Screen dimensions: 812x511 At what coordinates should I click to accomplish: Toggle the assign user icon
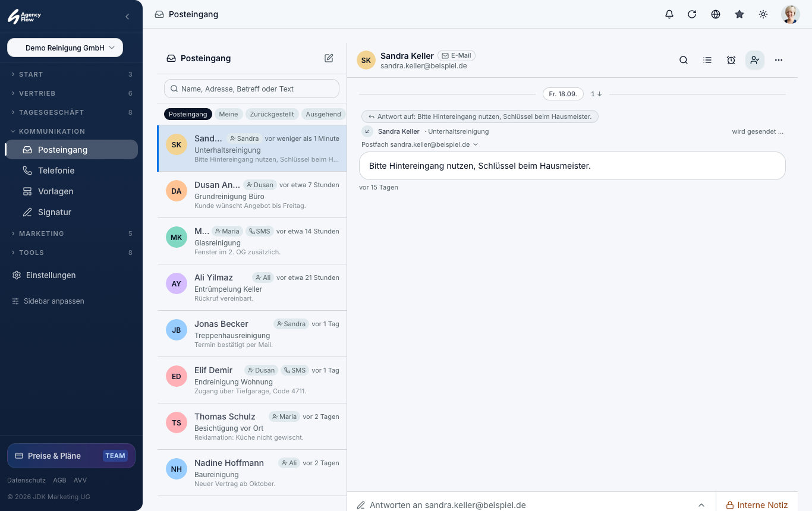coord(755,60)
